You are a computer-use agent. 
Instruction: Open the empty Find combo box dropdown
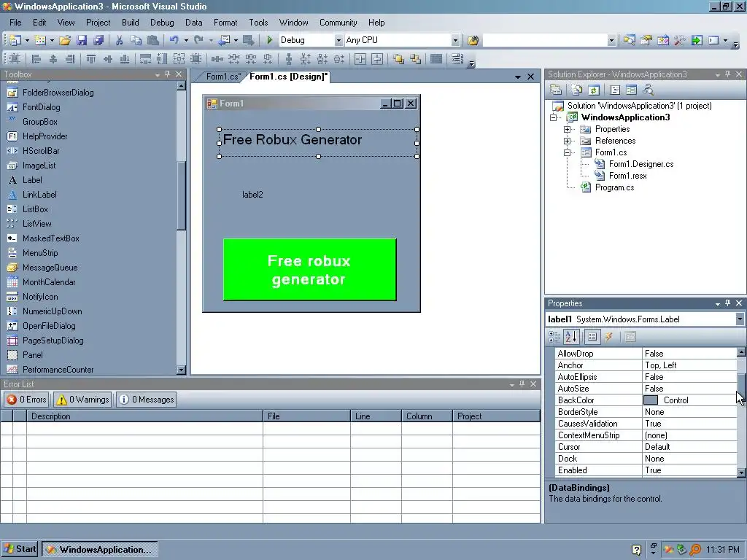point(612,41)
